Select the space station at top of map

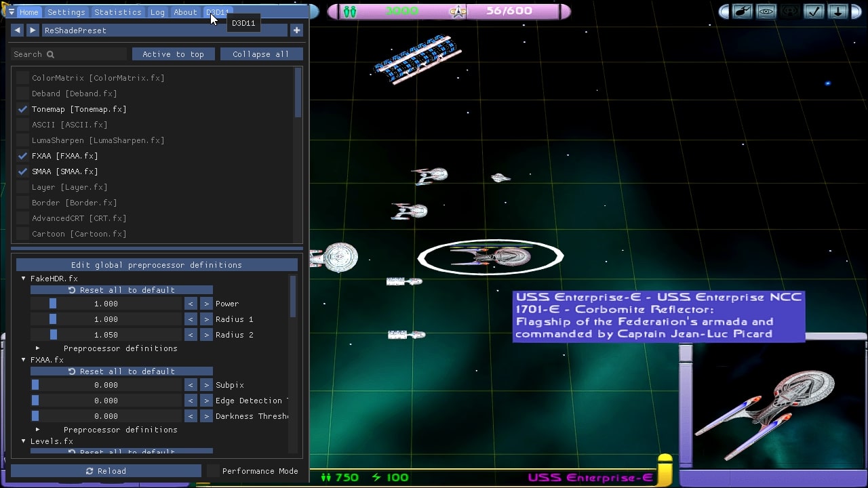tap(417, 59)
